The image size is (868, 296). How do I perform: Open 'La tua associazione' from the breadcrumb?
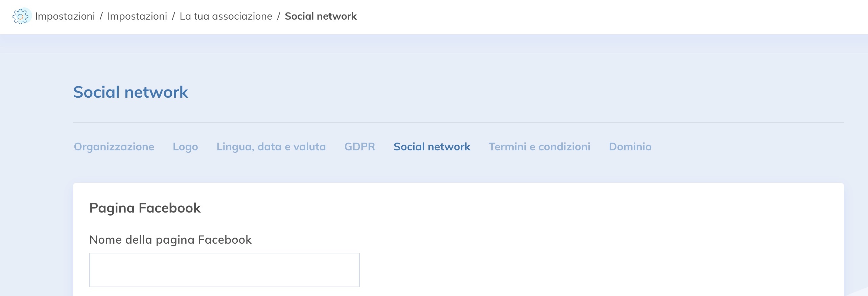(x=226, y=16)
